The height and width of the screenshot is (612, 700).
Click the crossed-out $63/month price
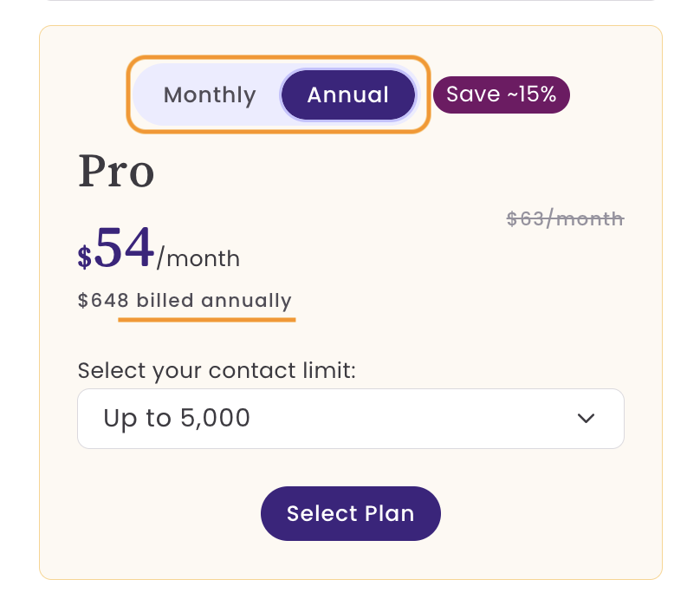coord(565,219)
